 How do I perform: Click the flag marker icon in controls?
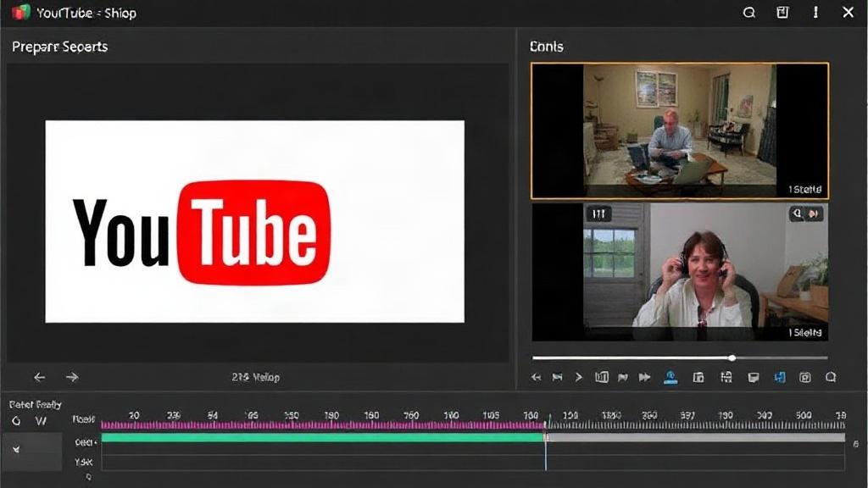pyautogui.click(x=623, y=377)
